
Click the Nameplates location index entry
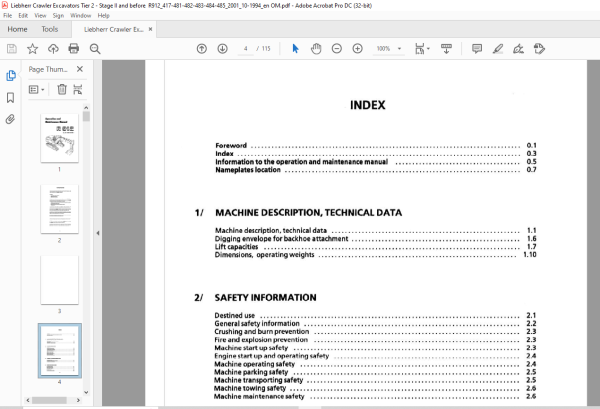pyautogui.click(x=376, y=169)
